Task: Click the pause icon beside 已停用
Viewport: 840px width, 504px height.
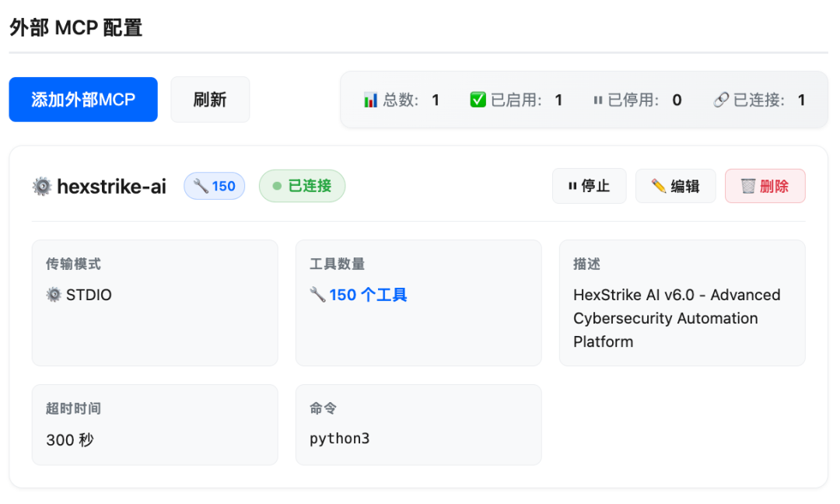Action: [598, 100]
